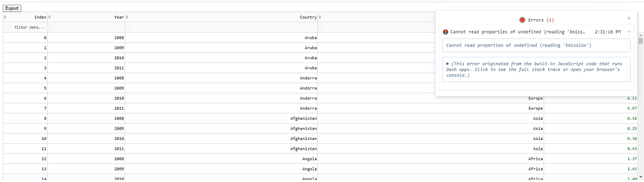The image size is (644, 182).
Task: Select the 2008 Year cell for Aruba
Action: point(86,37)
